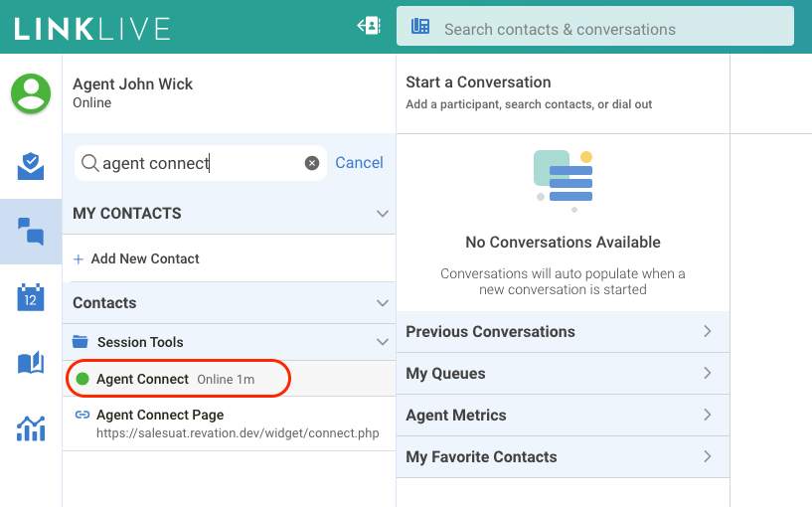This screenshot has height=507, width=812.
Task: Click the green user avatar icon
Action: pos(31,93)
